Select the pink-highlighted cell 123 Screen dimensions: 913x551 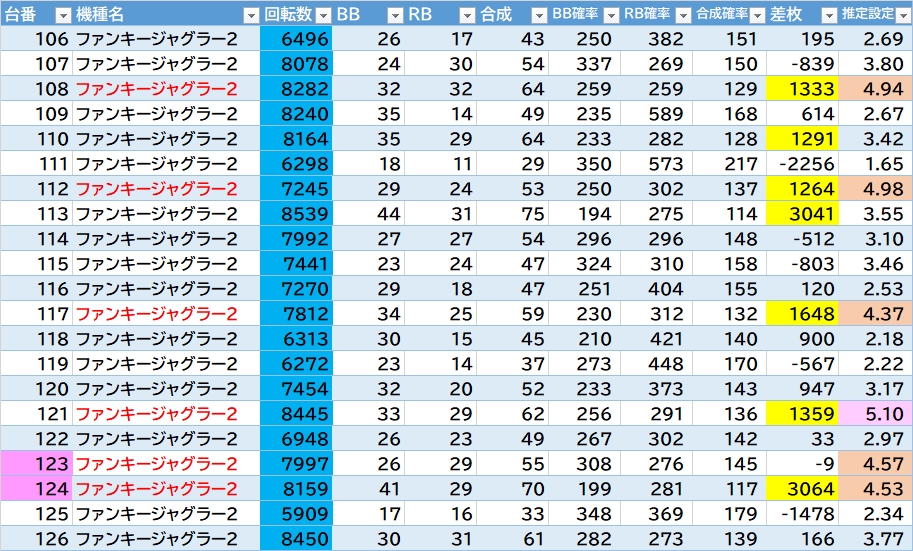click(36, 464)
